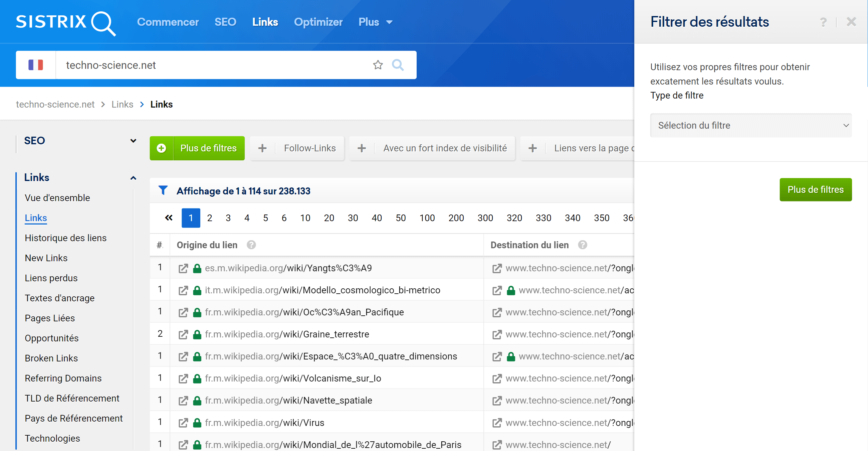Open fr.m.wikipedia.org/wiki/Navette_spatiale link
The height and width of the screenshot is (451, 868).
click(x=288, y=401)
